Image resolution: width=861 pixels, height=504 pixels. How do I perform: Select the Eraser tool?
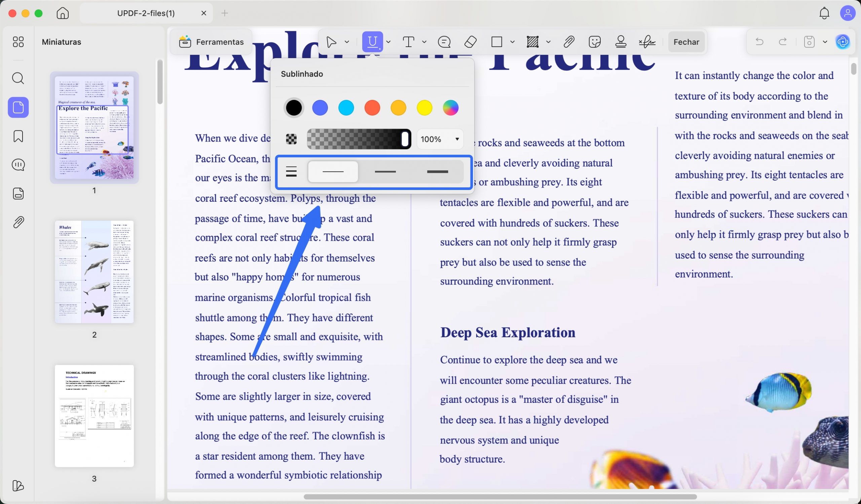point(471,42)
